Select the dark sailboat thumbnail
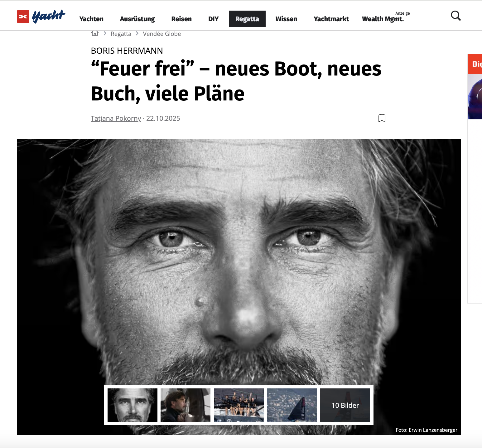The image size is (482, 448). click(292, 405)
